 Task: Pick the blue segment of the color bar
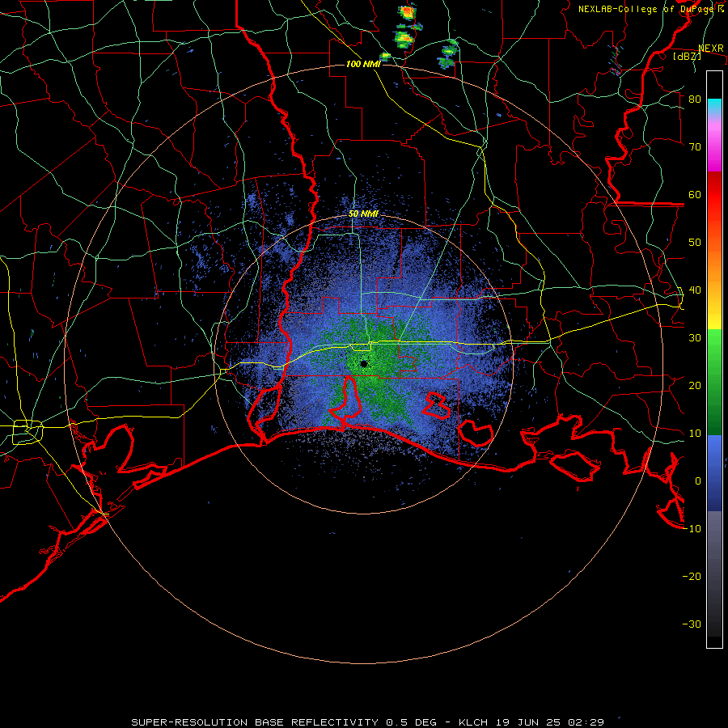point(714,472)
